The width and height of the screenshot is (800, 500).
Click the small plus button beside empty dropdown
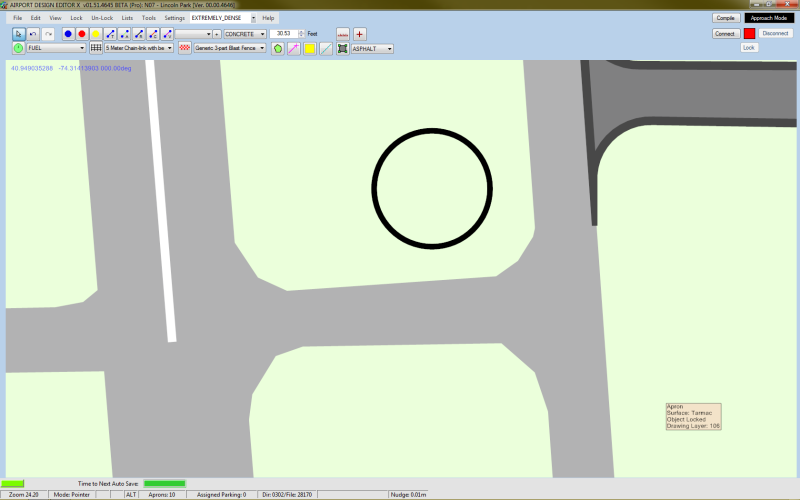tap(217, 34)
